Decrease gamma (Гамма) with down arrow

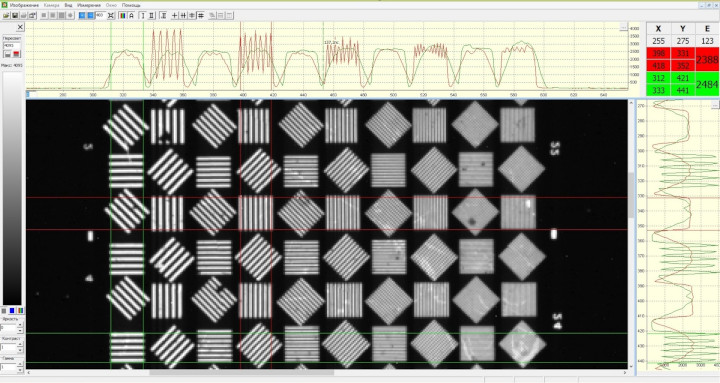click(x=20, y=370)
